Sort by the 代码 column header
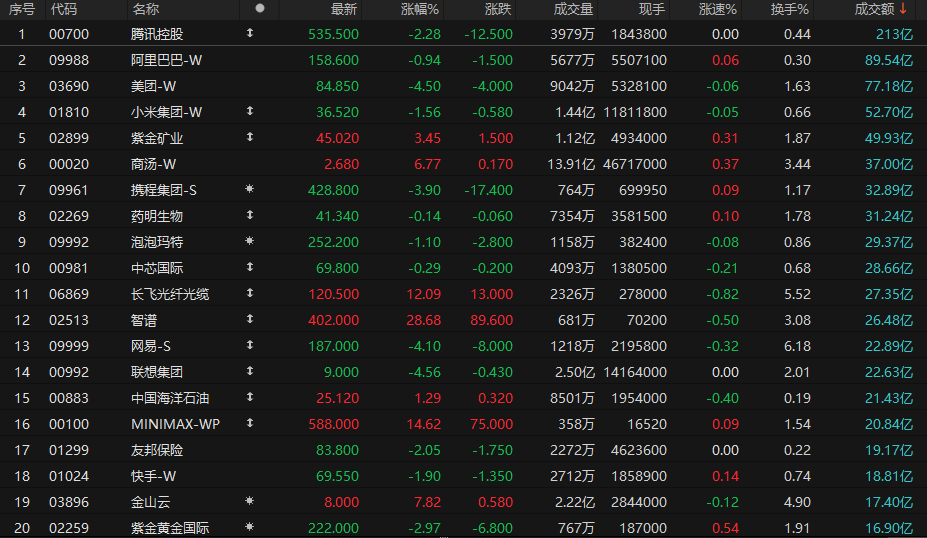Image resolution: width=927 pixels, height=538 pixels. click(63, 9)
